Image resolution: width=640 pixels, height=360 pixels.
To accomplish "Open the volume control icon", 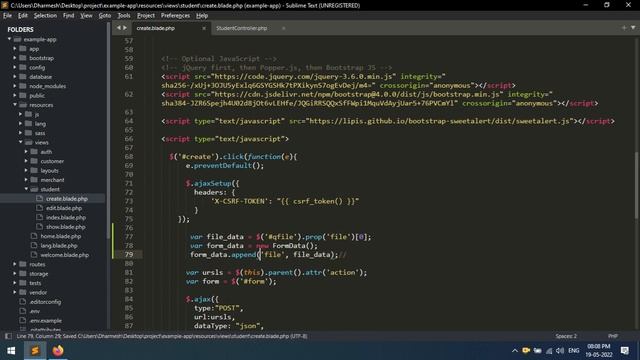I will click(x=560, y=351).
